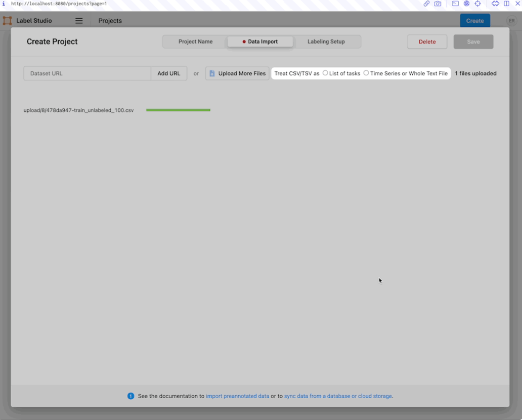Click the copy link icon in top bar

(426, 4)
